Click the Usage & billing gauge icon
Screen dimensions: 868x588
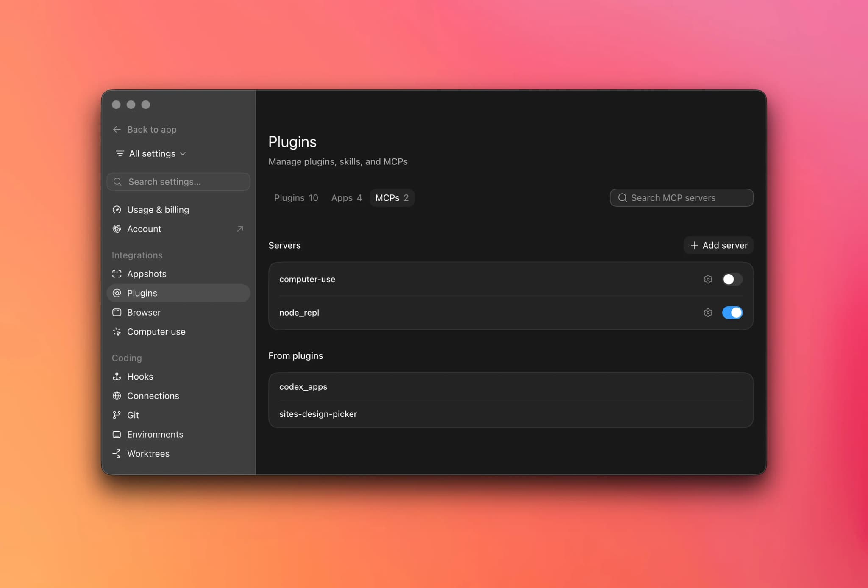tap(117, 210)
